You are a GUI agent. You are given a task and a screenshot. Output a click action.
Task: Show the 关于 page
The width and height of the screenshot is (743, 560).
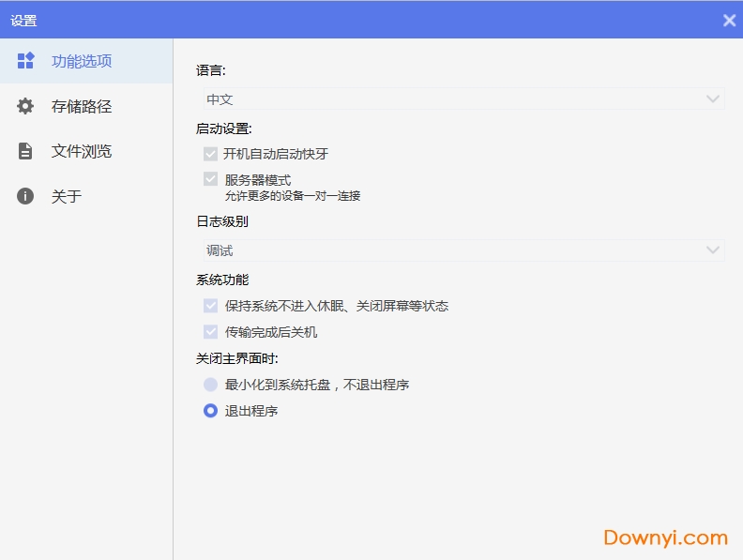click(x=67, y=196)
